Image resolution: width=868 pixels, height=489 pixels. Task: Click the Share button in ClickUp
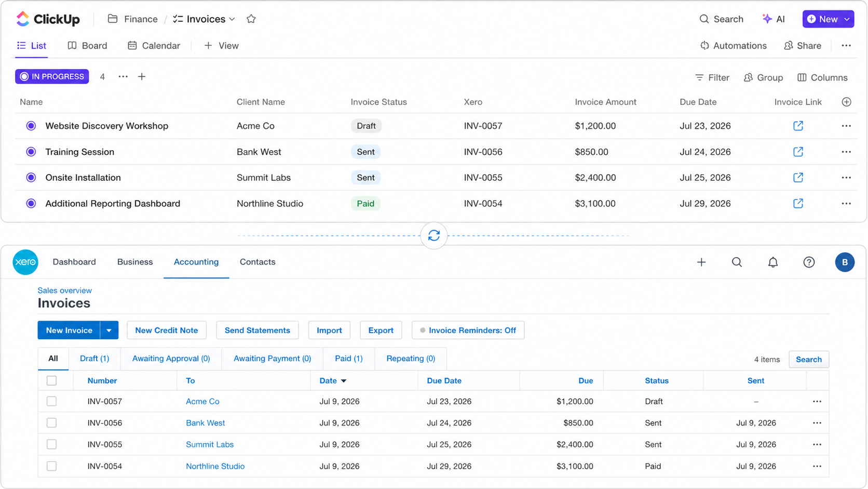803,46
